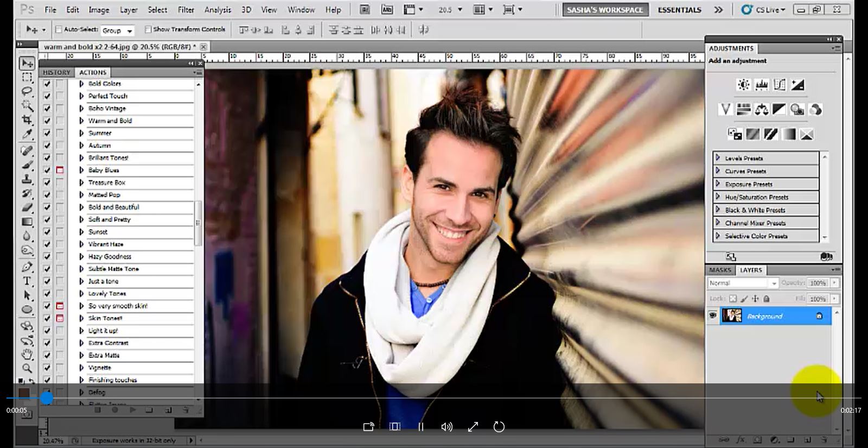Open the Filter menu
The width and height of the screenshot is (868, 448).
pyautogui.click(x=186, y=10)
